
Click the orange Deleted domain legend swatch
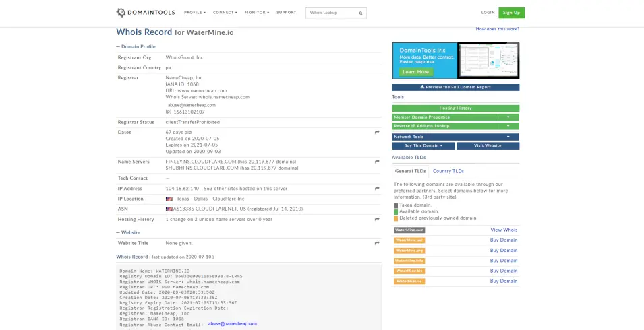(x=396, y=218)
